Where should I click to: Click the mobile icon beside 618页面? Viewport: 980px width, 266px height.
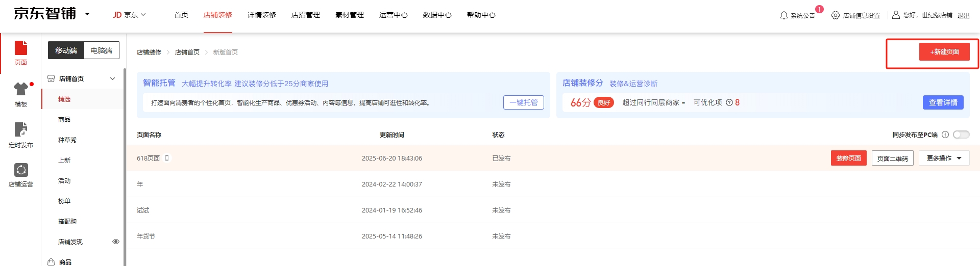[167, 158]
